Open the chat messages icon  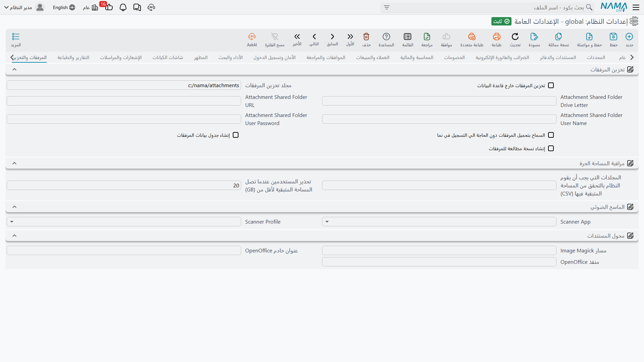pos(137,7)
